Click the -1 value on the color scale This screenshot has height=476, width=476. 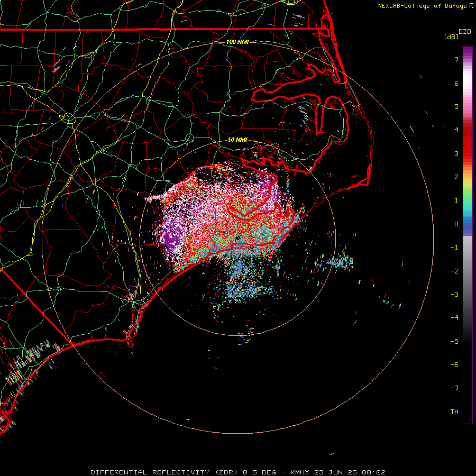(454, 248)
